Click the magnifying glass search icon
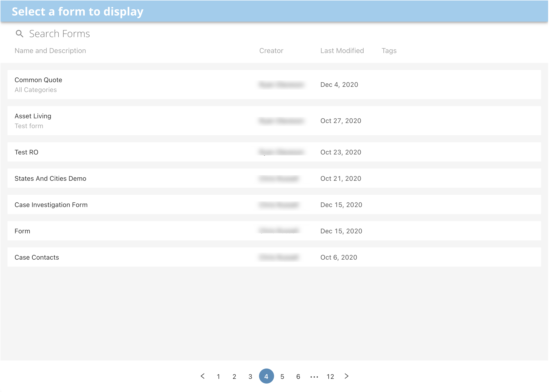 [x=20, y=34]
